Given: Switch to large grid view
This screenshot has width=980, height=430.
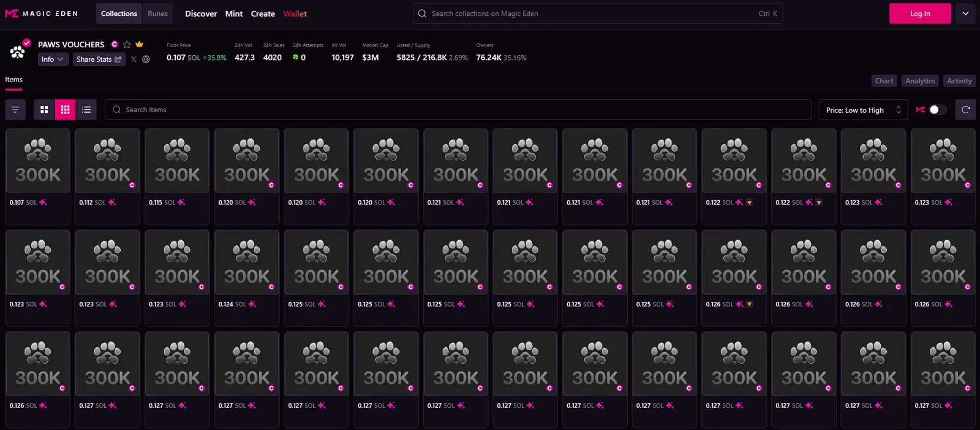Looking at the screenshot, I should (x=44, y=110).
